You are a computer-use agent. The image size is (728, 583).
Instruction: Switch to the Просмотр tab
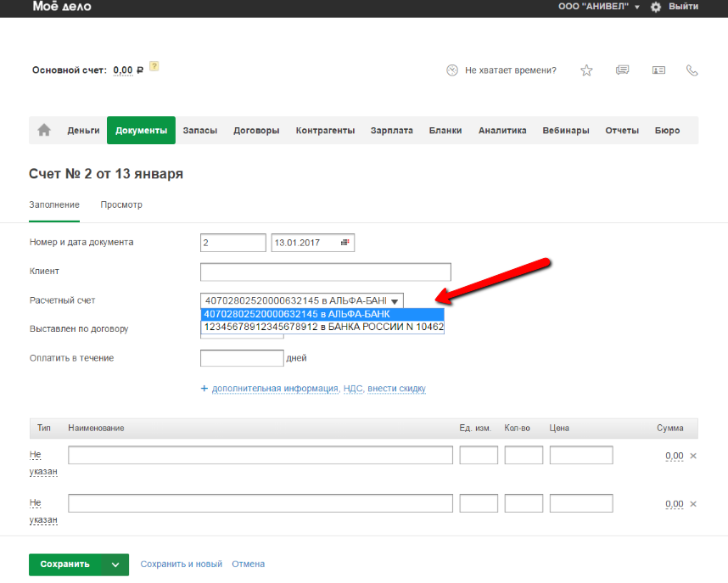(x=121, y=205)
